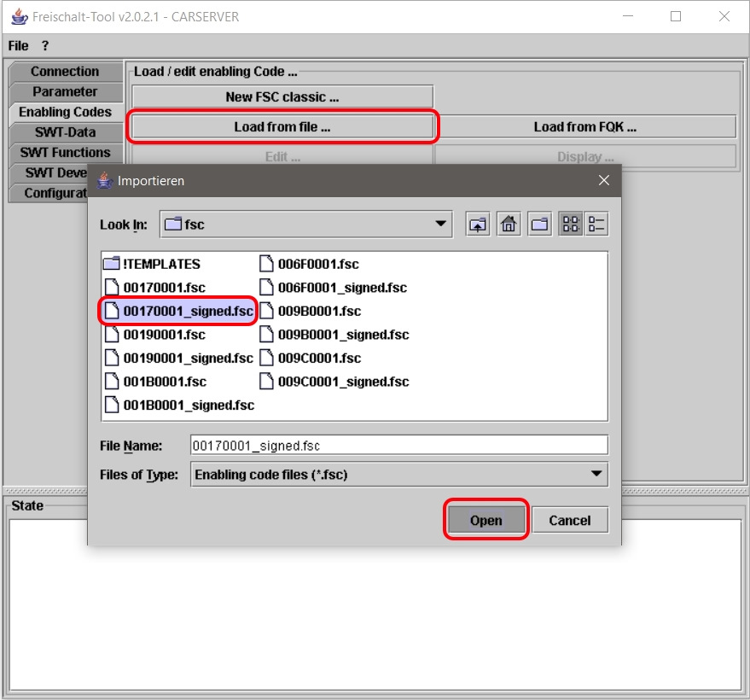The height and width of the screenshot is (700, 750).
Task: Select file 006F0001_signed.fsc
Action: (x=334, y=287)
